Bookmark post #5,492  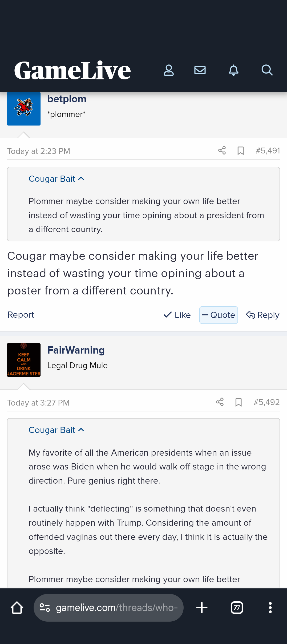(x=239, y=402)
